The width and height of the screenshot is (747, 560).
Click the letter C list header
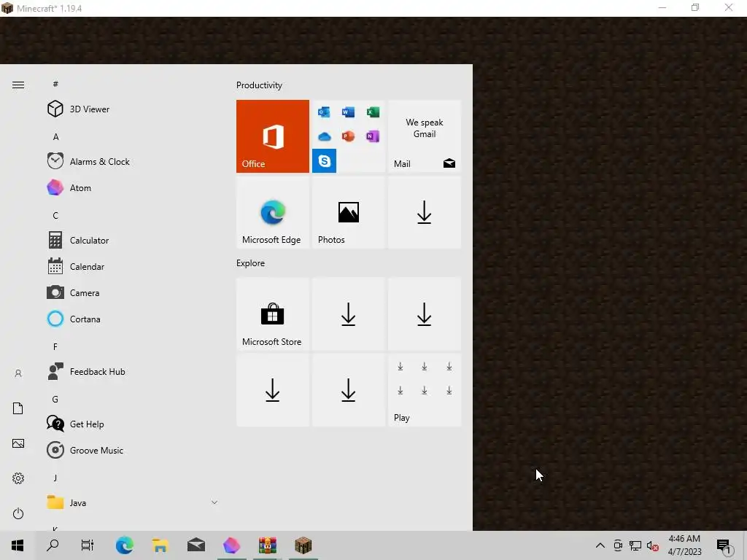coord(55,215)
